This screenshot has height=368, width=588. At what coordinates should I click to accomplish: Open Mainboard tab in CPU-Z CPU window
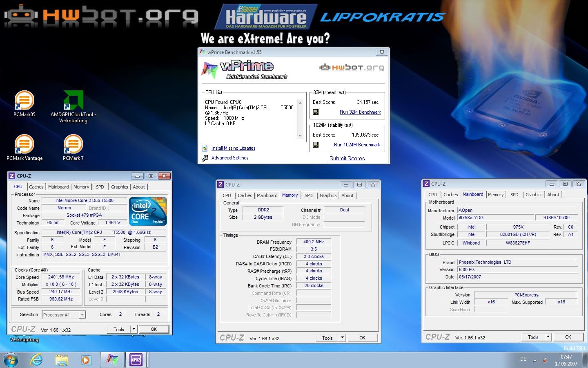[58, 187]
